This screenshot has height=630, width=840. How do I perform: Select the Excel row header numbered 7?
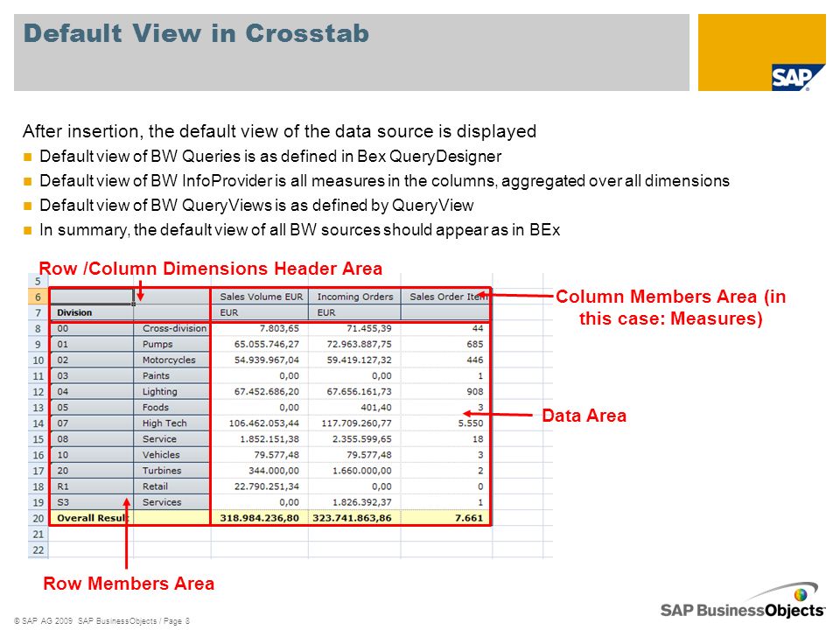click(x=38, y=313)
